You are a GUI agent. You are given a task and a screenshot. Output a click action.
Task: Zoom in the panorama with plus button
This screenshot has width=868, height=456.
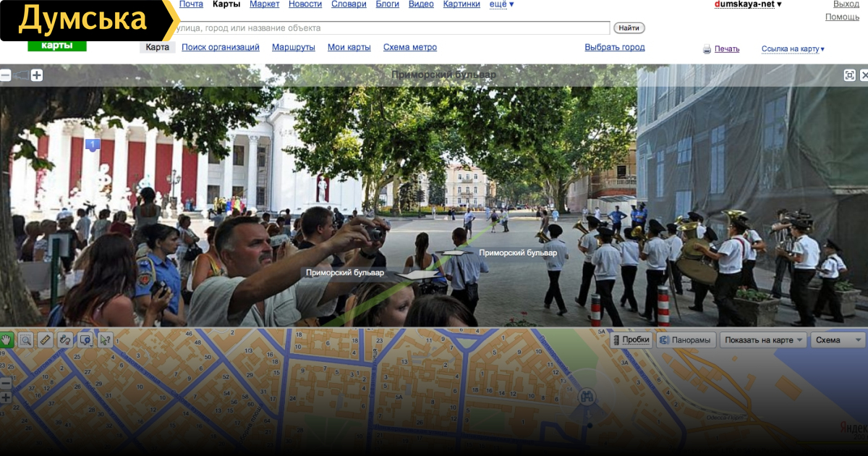[x=37, y=75]
